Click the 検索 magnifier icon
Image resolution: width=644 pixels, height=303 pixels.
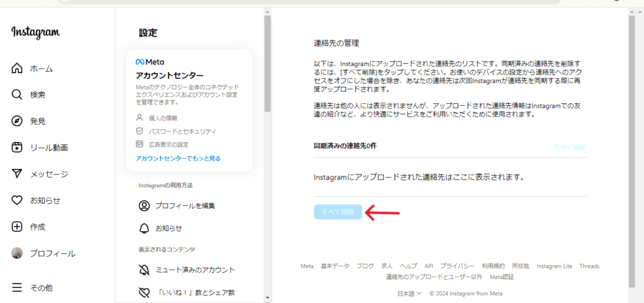[16, 94]
